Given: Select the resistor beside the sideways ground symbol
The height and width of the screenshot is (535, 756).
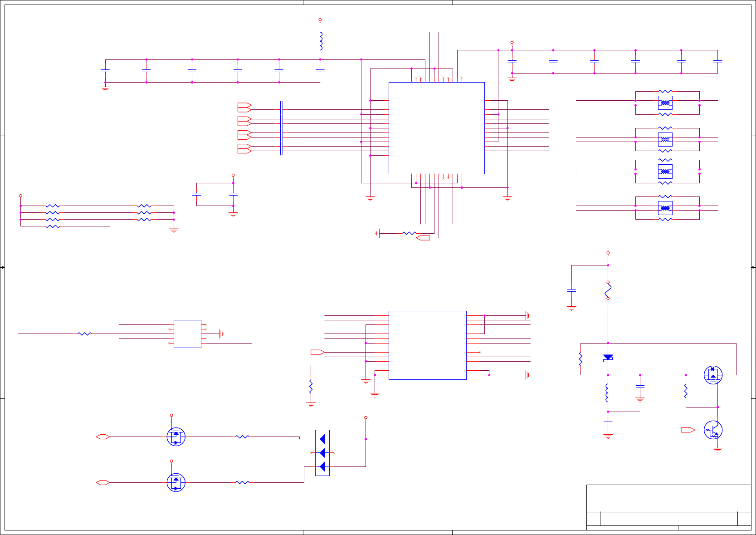Looking at the screenshot, I should pyautogui.click(x=409, y=233).
